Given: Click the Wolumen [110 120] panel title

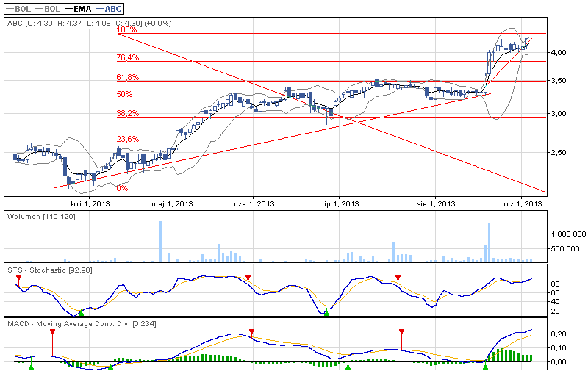Looking at the screenshot, I should tap(41, 217).
